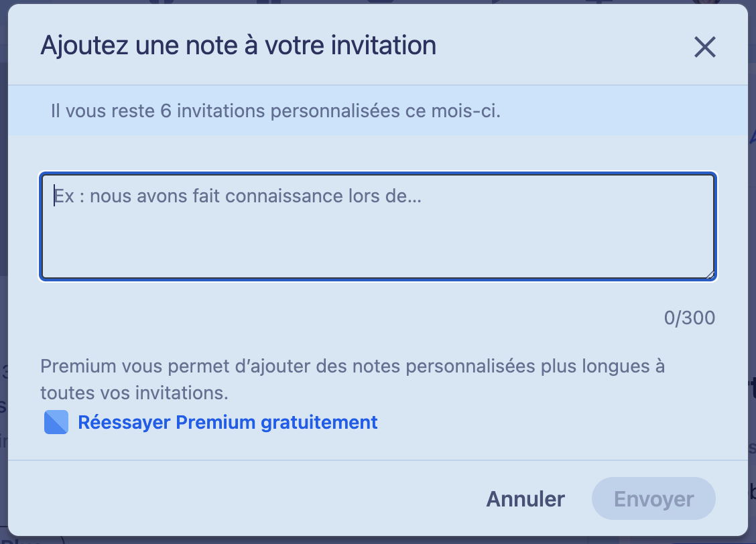Send the invitation with Envoyer
The height and width of the screenshot is (544, 756).
pyautogui.click(x=653, y=498)
